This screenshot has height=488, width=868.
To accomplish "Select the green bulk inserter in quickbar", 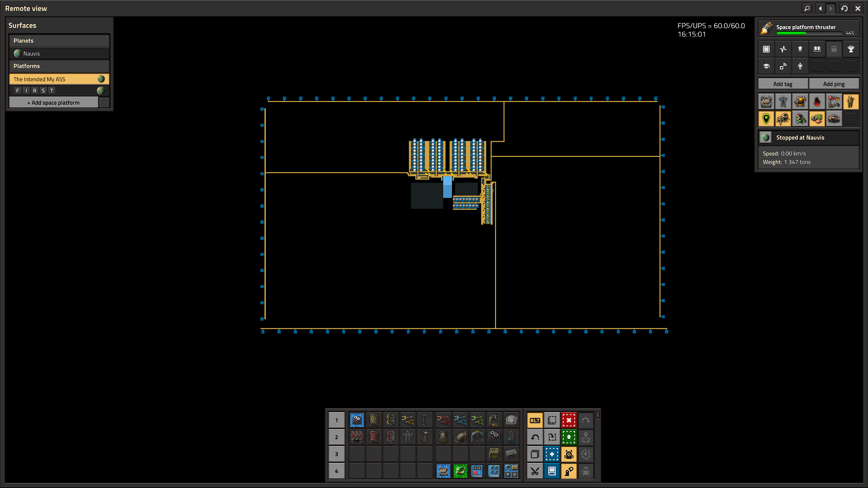I will [477, 420].
